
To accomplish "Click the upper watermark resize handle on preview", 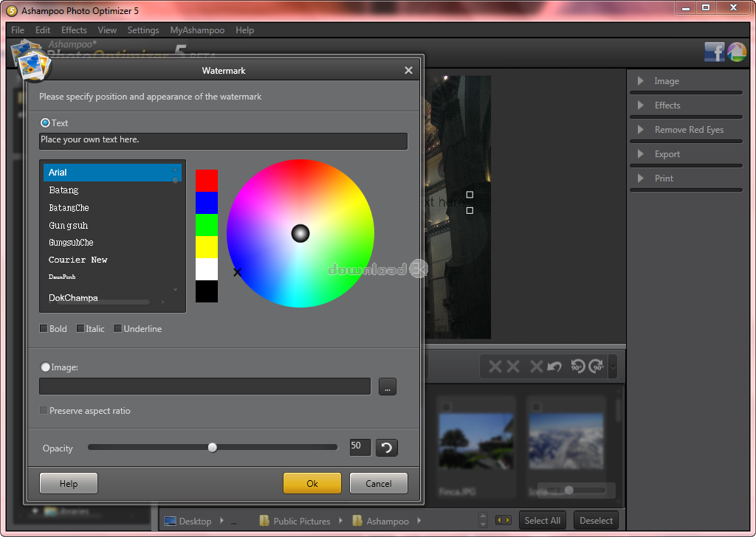I will point(470,195).
